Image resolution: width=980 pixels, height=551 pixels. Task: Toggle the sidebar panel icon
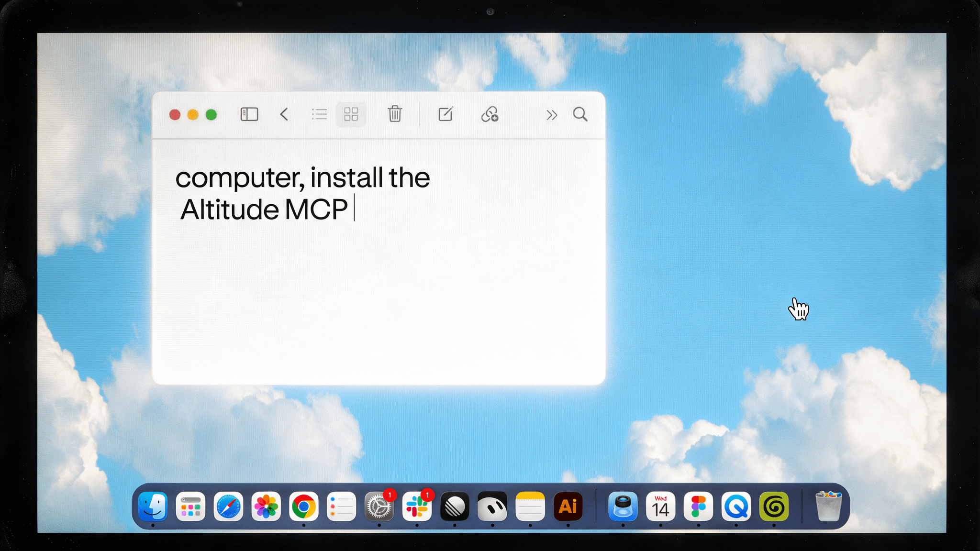click(249, 114)
